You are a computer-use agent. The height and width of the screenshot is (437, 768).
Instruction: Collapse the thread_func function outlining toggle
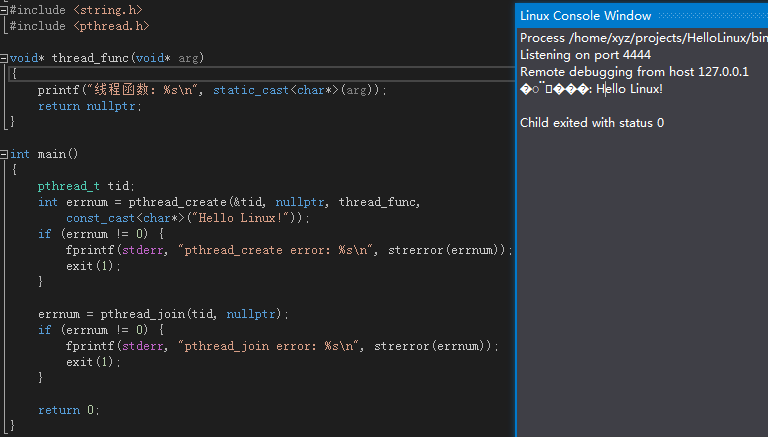tap(3, 58)
